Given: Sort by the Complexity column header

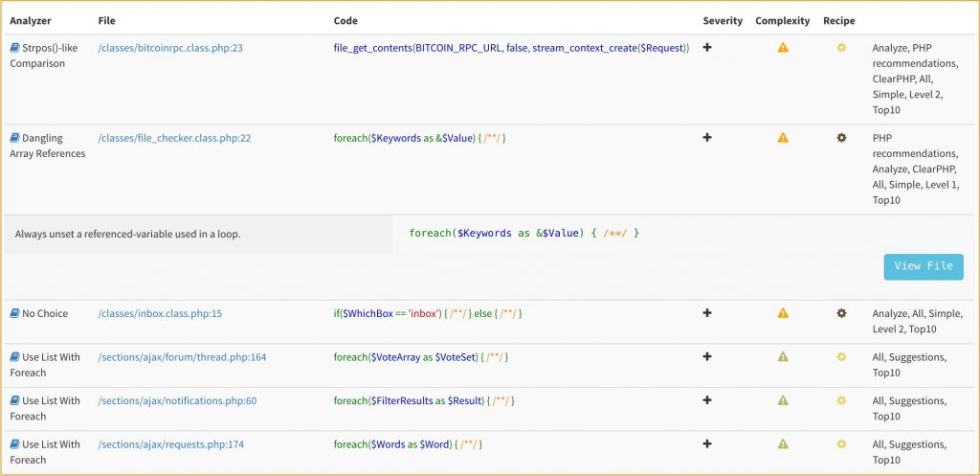Looking at the screenshot, I should pyautogui.click(x=783, y=21).
